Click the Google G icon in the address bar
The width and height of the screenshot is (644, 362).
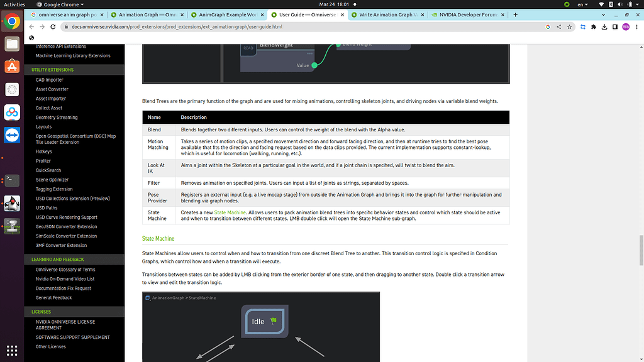click(548, 27)
